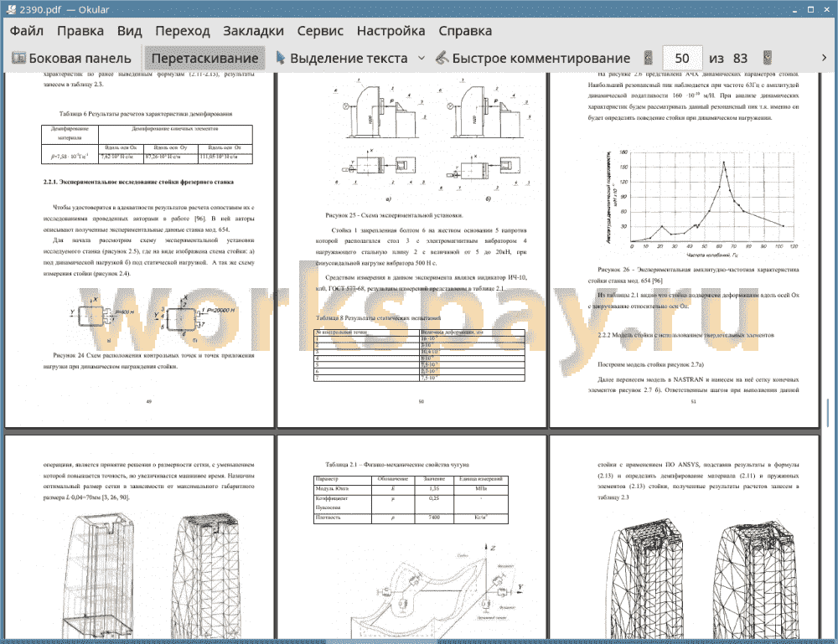Go to the previous page with the arrow icon

pos(649,58)
